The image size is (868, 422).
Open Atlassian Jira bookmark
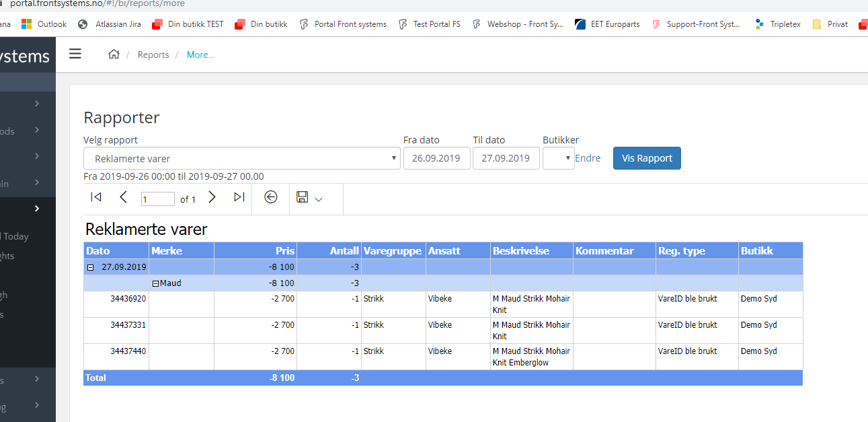(x=109, y=24)
